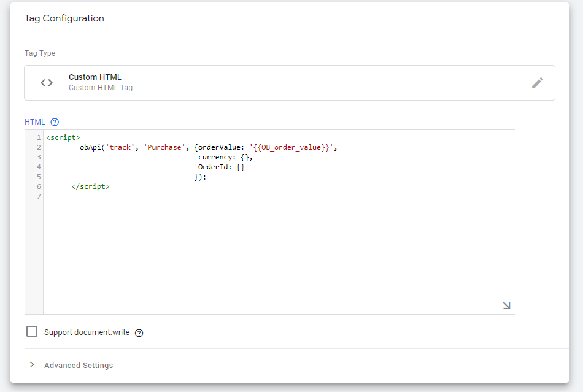Place cursor on the OrderId line
The image size is (583, 392).
pyautogui.click(x=221, y=167)
